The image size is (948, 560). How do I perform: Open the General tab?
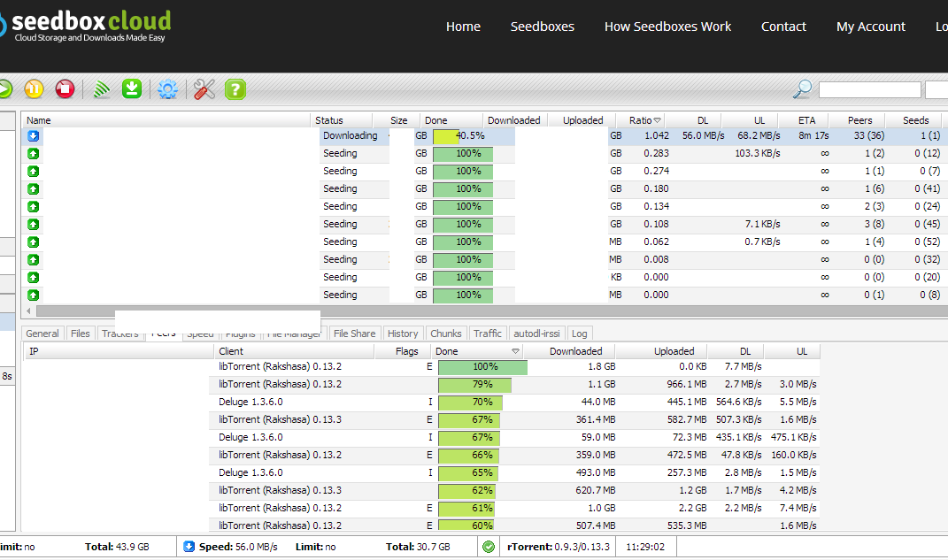tap(42, 334)
